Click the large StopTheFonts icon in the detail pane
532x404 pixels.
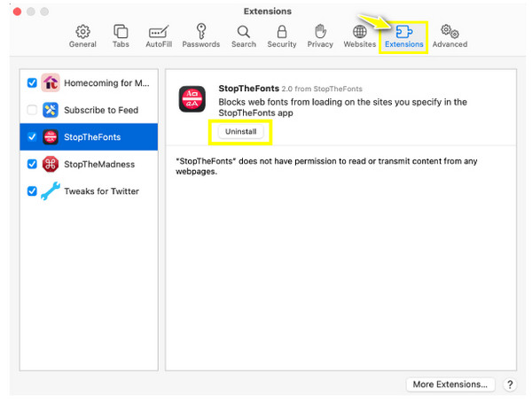(192, 99)
